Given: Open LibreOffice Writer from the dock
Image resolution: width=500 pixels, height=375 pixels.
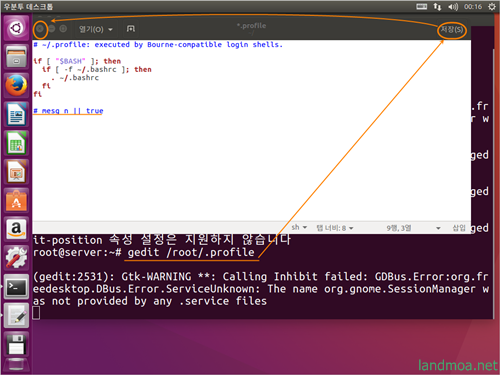Looking at the screenshot, I should point(16,114).
